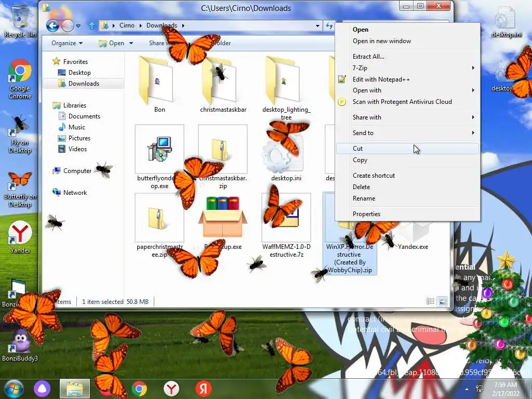This screenshot has width=532, height=399.
Task: Choose Create shortcut
Action: click(x=408, y=176)
